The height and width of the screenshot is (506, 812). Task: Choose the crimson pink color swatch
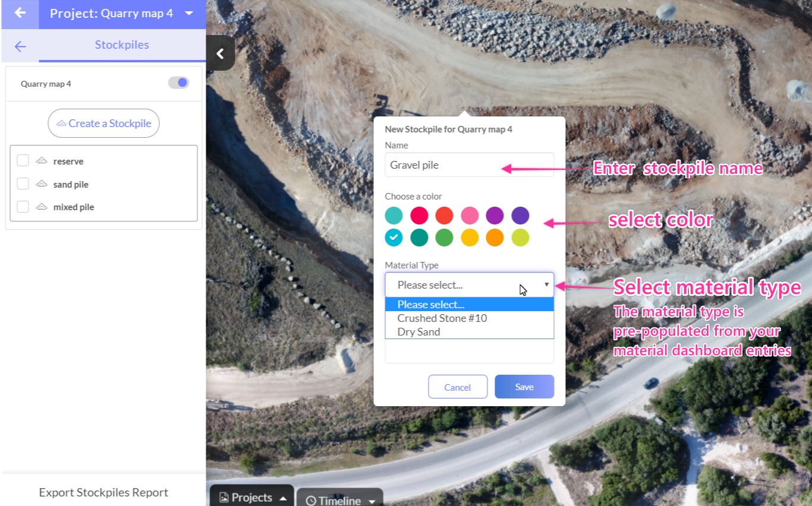pyautogui.click(x=419, y=216)
